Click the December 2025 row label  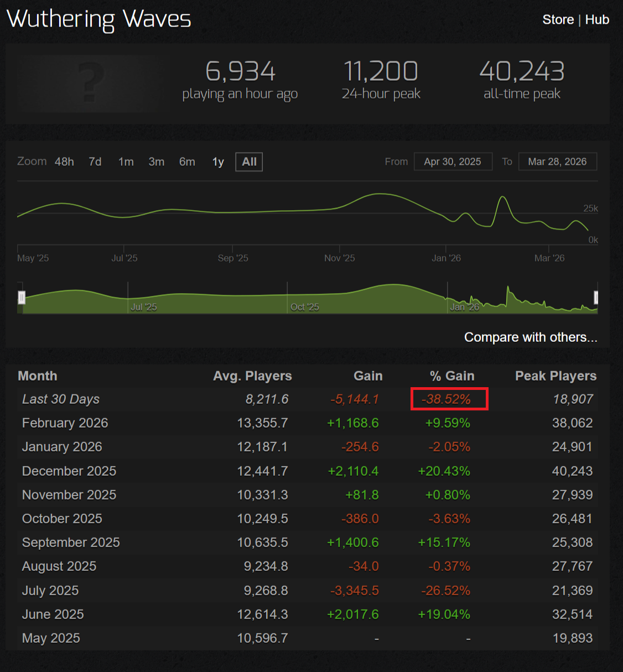[69, 471]
